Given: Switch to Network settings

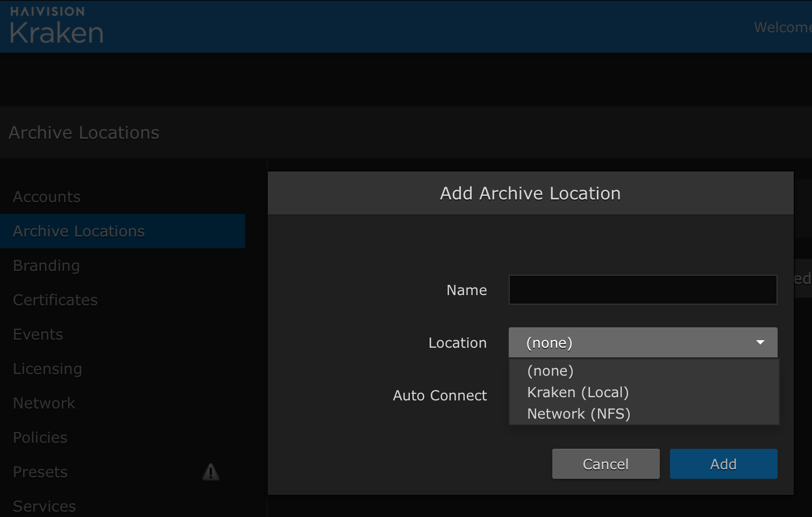Looking at the screenshot, I should [44, 403].
